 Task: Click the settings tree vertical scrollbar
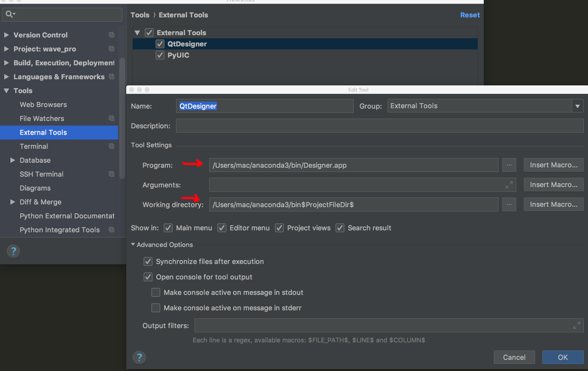(122, 118)
